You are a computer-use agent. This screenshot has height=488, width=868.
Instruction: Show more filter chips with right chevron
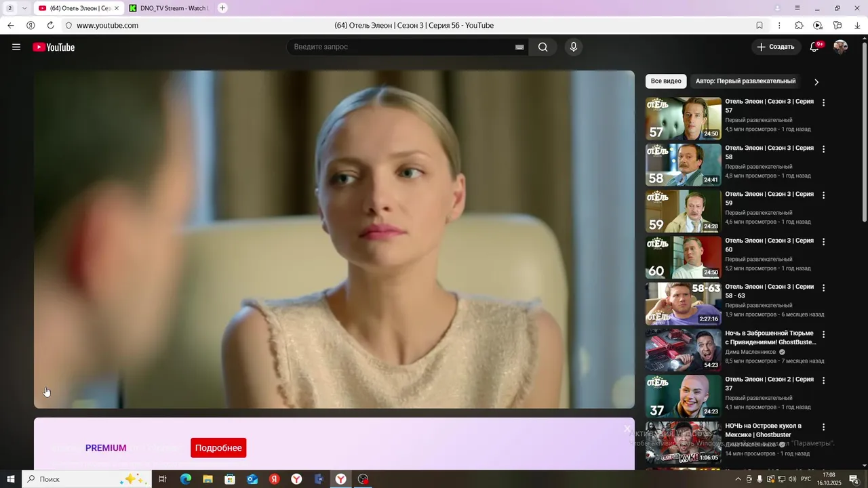816,81
